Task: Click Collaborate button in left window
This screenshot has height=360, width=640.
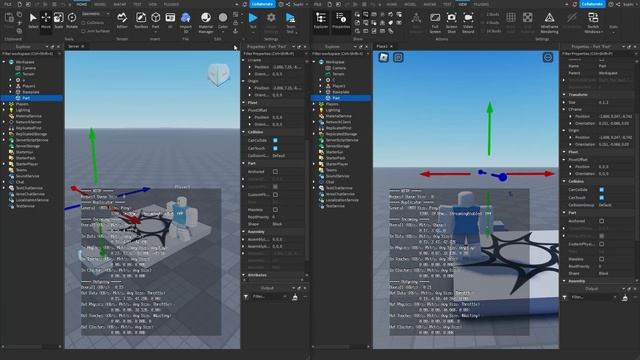Action: 262,4
